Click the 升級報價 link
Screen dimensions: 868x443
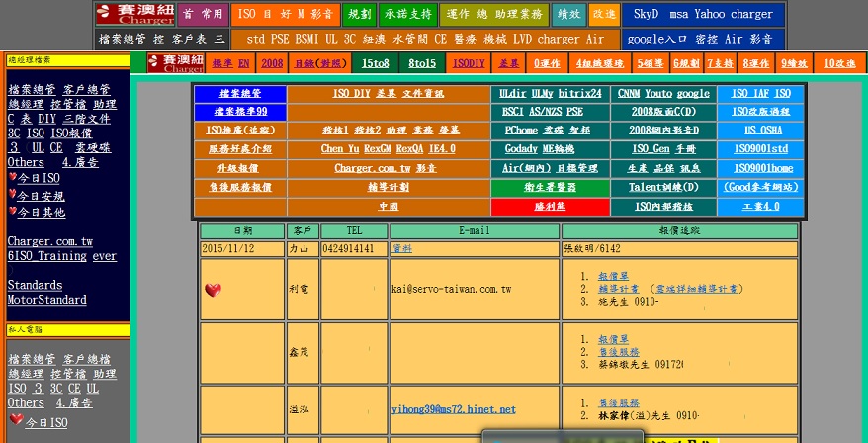237,168
